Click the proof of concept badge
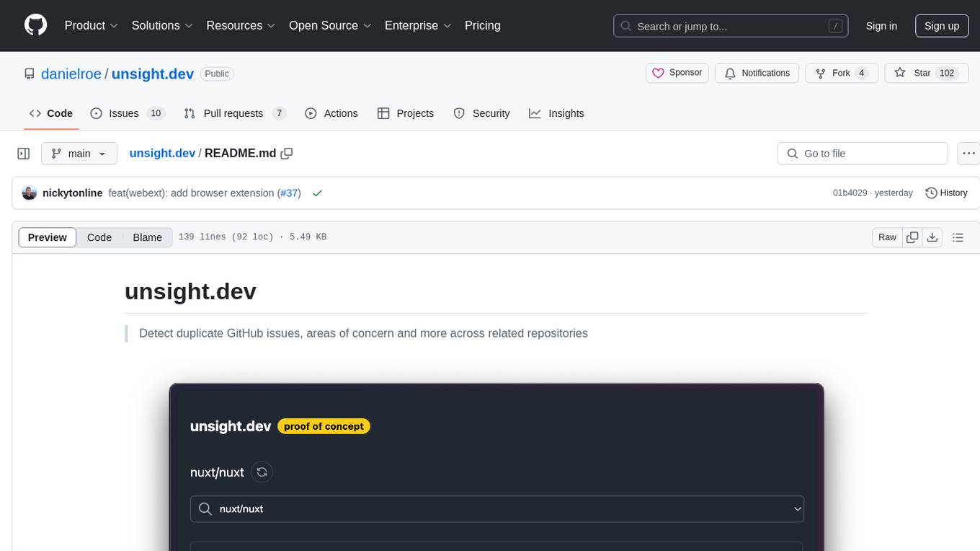Viewport: 980px width, 551px height. coord(324,426)
